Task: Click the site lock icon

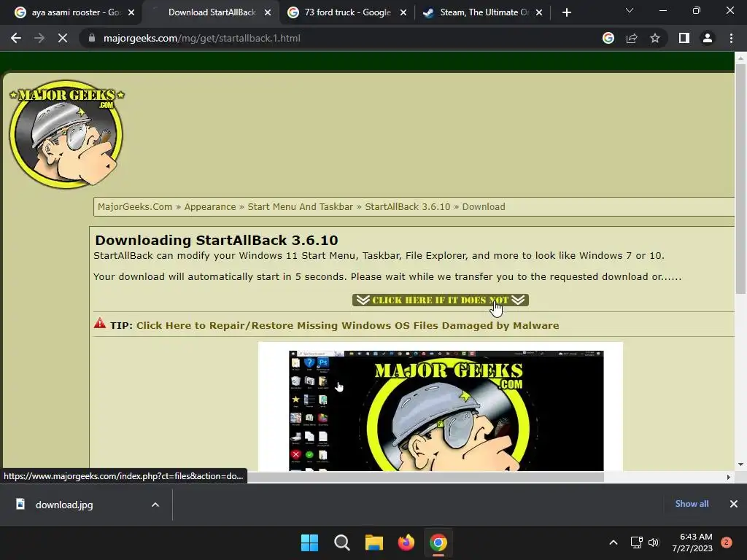Action: coord(91,38)
